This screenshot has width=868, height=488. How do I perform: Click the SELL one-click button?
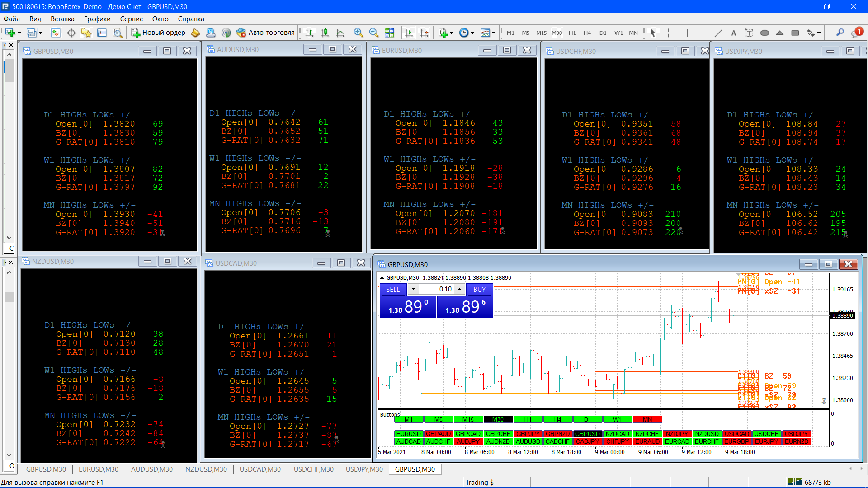pos(393,290)
